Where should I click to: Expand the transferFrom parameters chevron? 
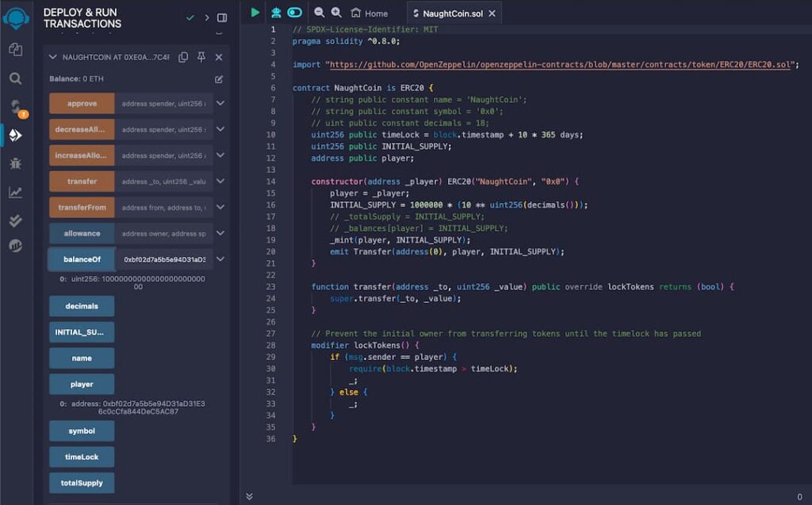(x=220, y=207)
